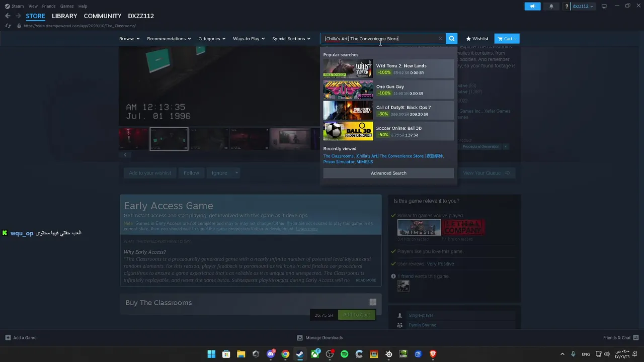Open Manage Downloads
644x362 pixels.
tap(320, 337)
